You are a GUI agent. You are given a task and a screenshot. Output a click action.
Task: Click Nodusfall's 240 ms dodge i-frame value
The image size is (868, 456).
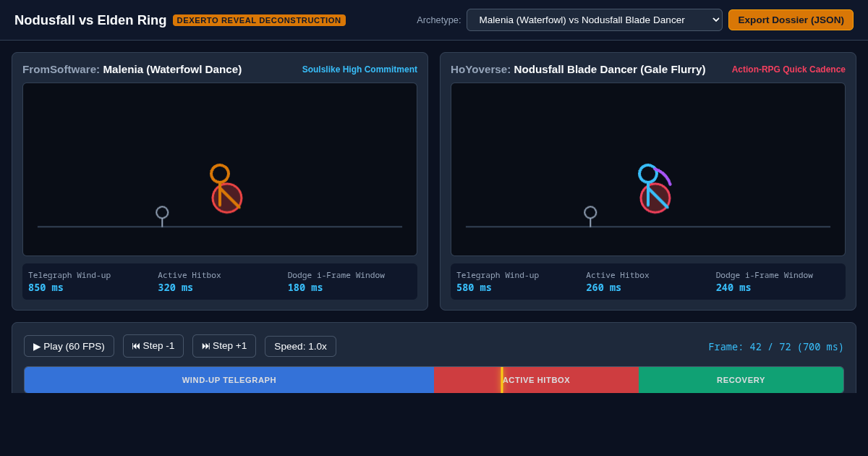click(x=733, y=287)
